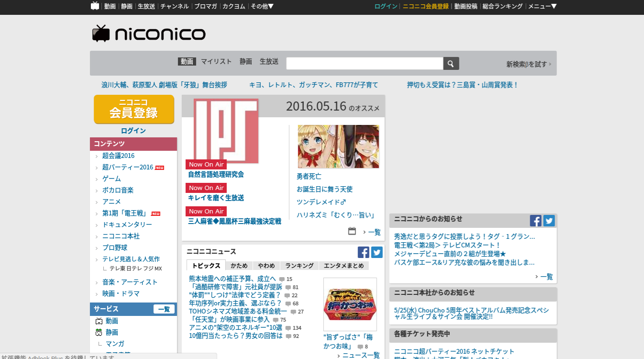Open ツンデレメイド♂ recommendation
The image size is (644, 359).
coord(321,202)
